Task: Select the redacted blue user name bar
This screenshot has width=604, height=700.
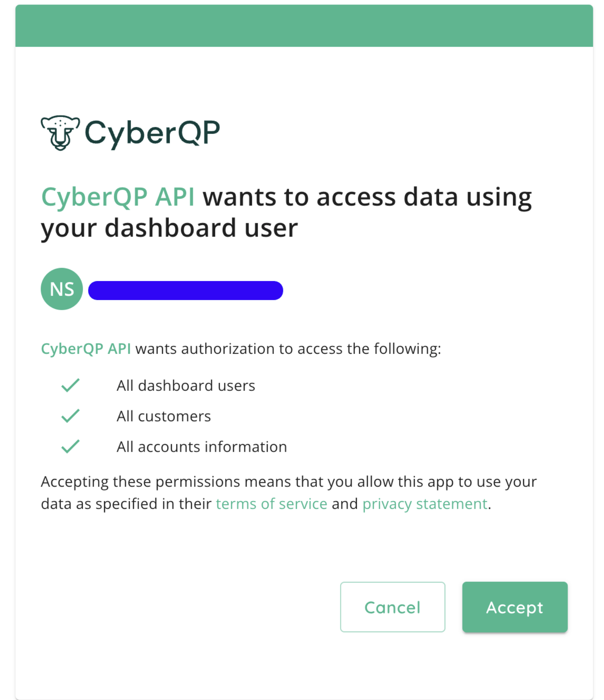Action: pyautogui.click(x=185, y=291)
